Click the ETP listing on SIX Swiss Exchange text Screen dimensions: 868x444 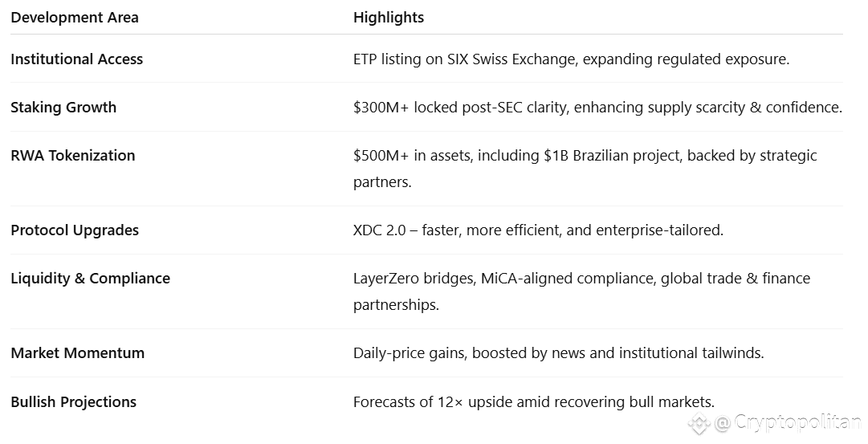(x=464, y=59)
